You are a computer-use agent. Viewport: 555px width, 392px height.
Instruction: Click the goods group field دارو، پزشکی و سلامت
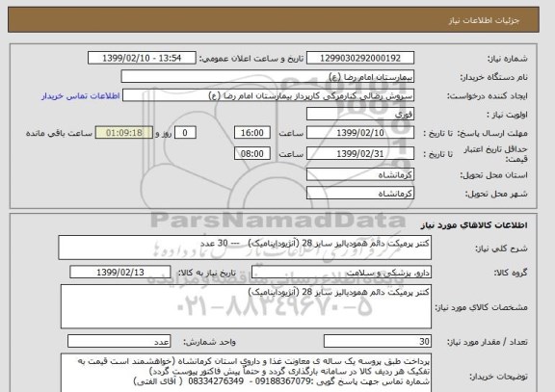(341, 273)
